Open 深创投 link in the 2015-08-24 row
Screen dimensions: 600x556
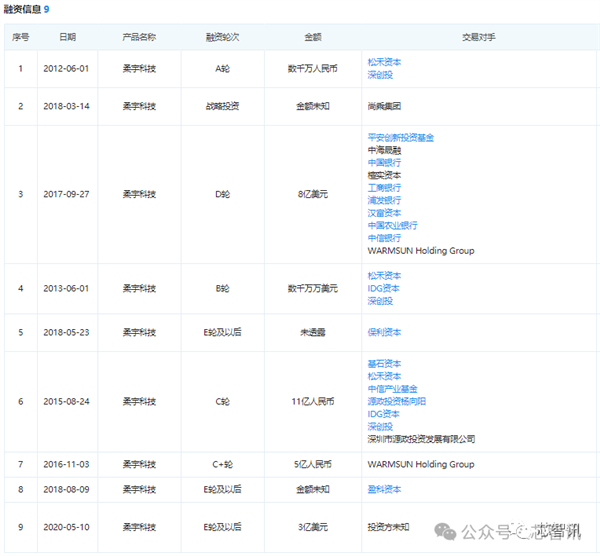tap(380, 426)
